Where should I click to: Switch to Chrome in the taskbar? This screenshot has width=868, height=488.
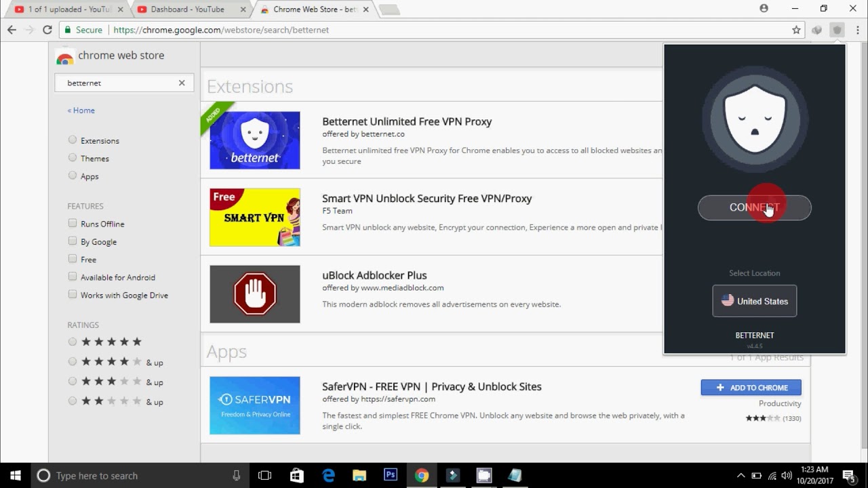pos(422,476)
